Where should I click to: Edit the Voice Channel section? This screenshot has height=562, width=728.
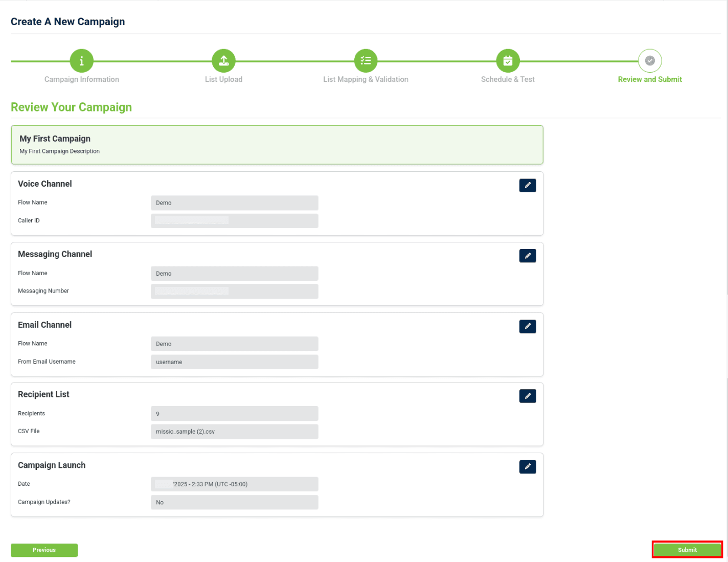[x=528, y=185]
